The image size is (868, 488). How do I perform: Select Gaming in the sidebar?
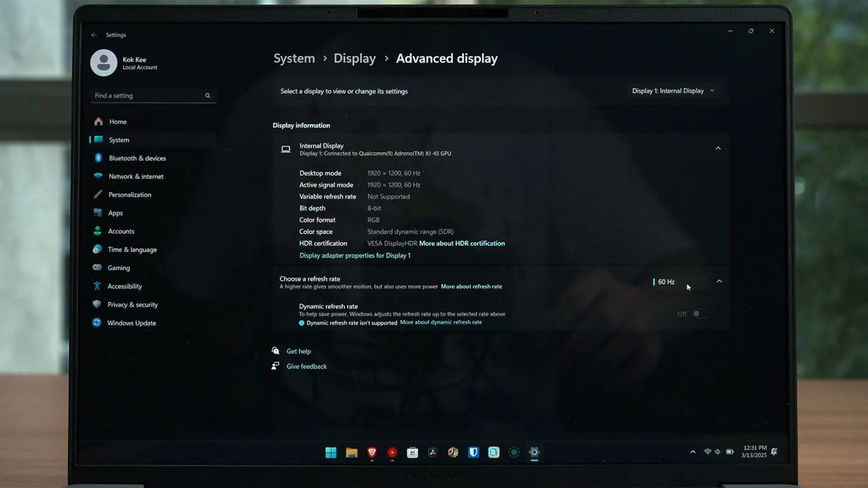[x=118, y=268]
